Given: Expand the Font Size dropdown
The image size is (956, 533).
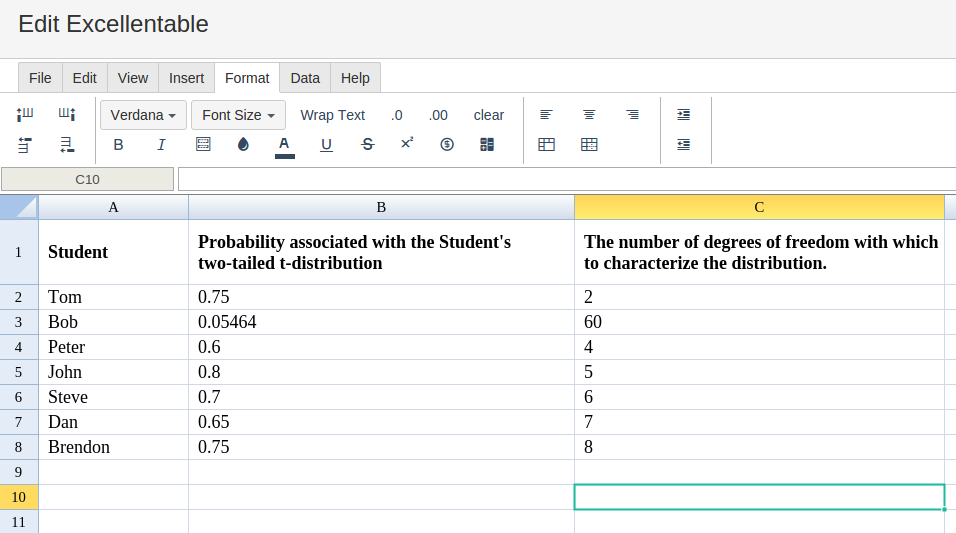Looking at the screenshot, I should [238, 115].
